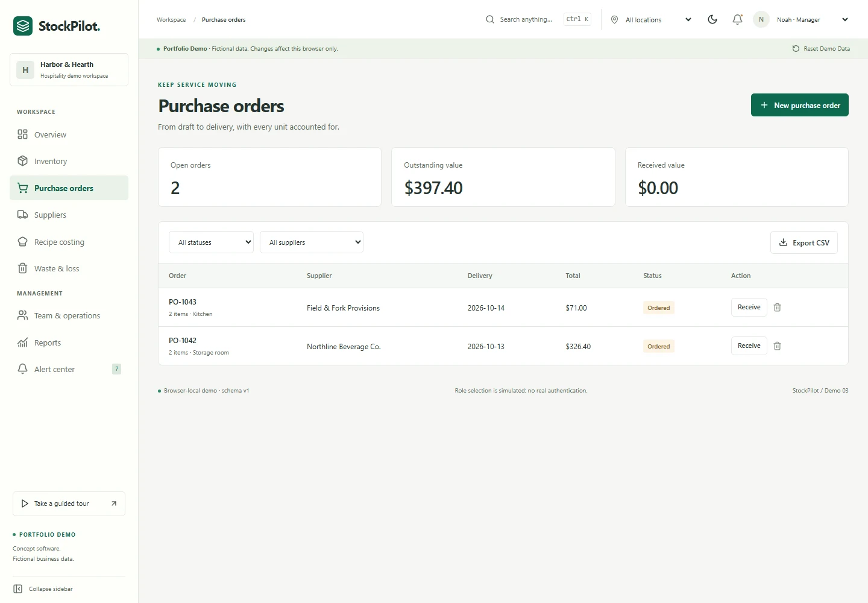Viewport: 868px width, 603px height.
Task: Receive order PO-1042
Action: [x=749, y=346]
